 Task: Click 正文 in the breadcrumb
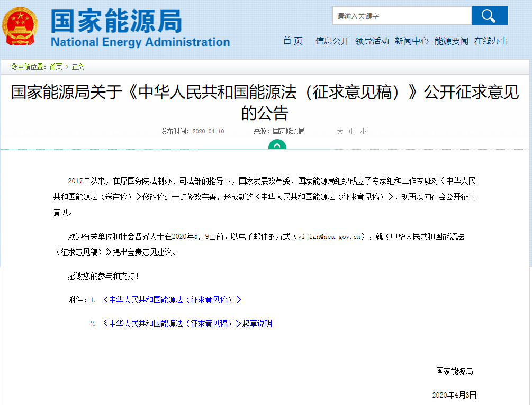pos(78,67)
